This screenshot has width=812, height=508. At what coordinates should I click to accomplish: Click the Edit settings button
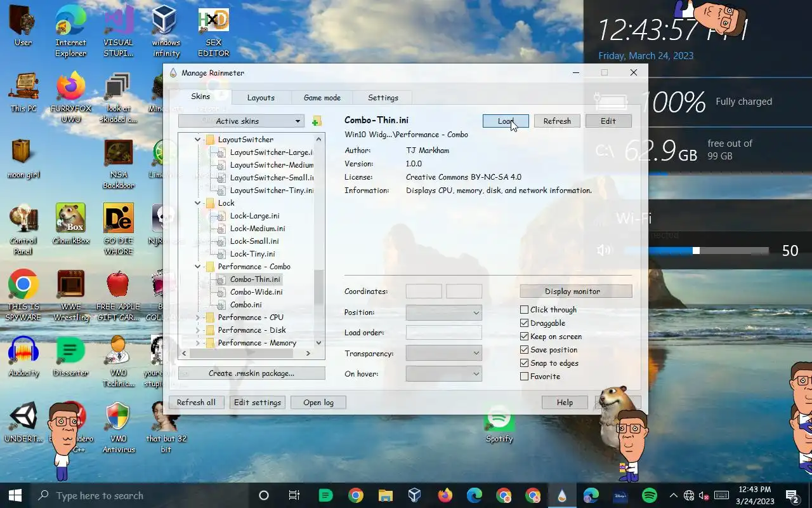click(258, 403)
